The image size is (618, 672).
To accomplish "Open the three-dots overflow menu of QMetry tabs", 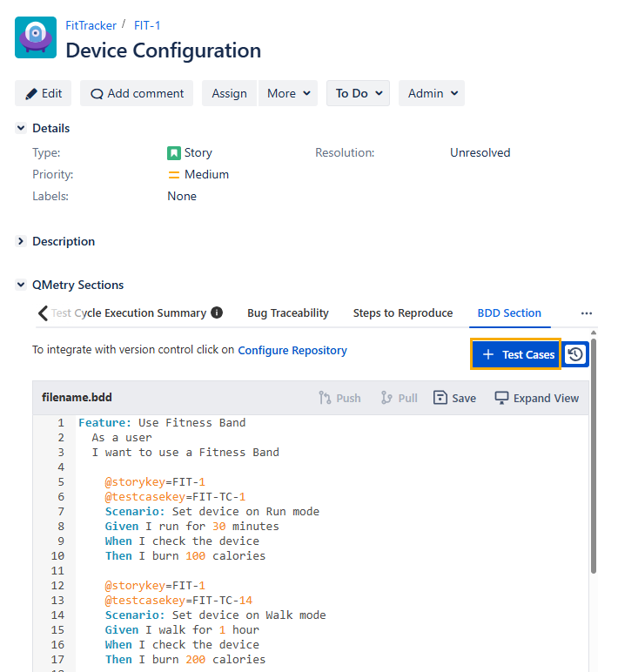I will (x=587, y=313).
